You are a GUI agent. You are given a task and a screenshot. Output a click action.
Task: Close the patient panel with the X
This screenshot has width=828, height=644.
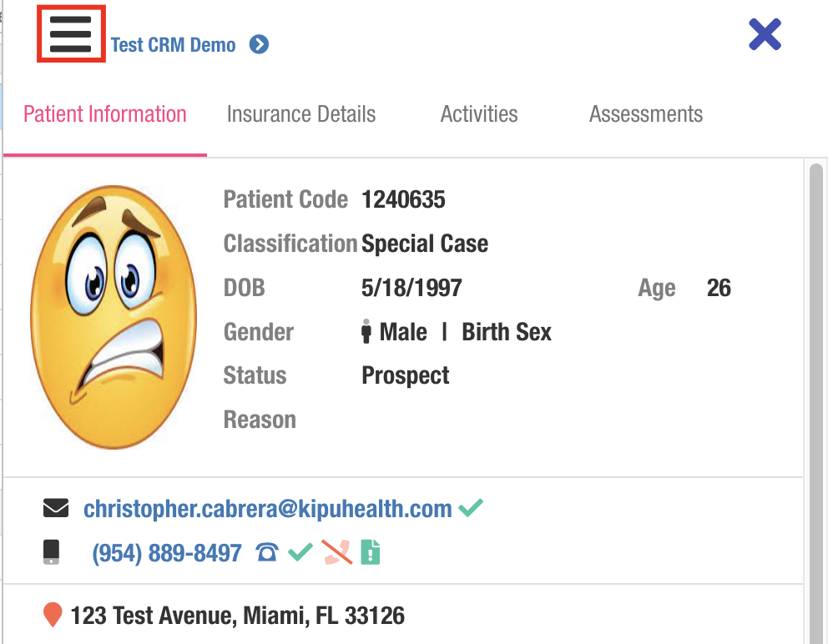click(x=765, y=35)
